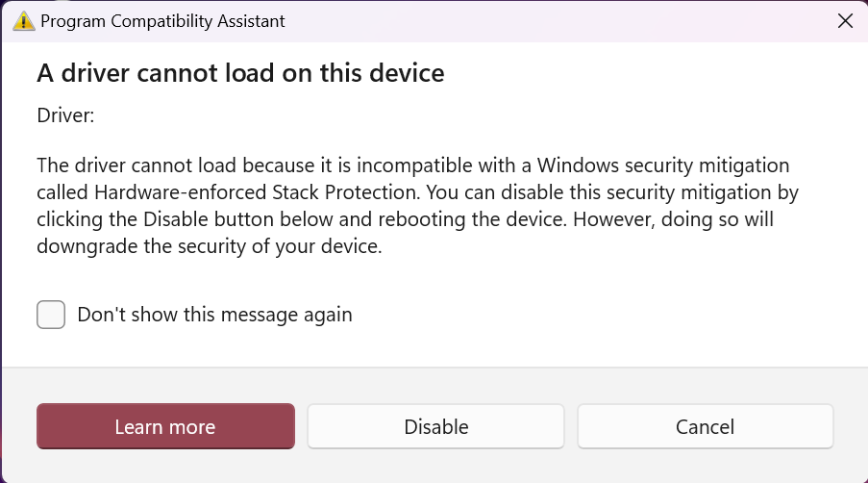Click blank area right of checkbox label
868x483 pixels.
coord(596,315)
